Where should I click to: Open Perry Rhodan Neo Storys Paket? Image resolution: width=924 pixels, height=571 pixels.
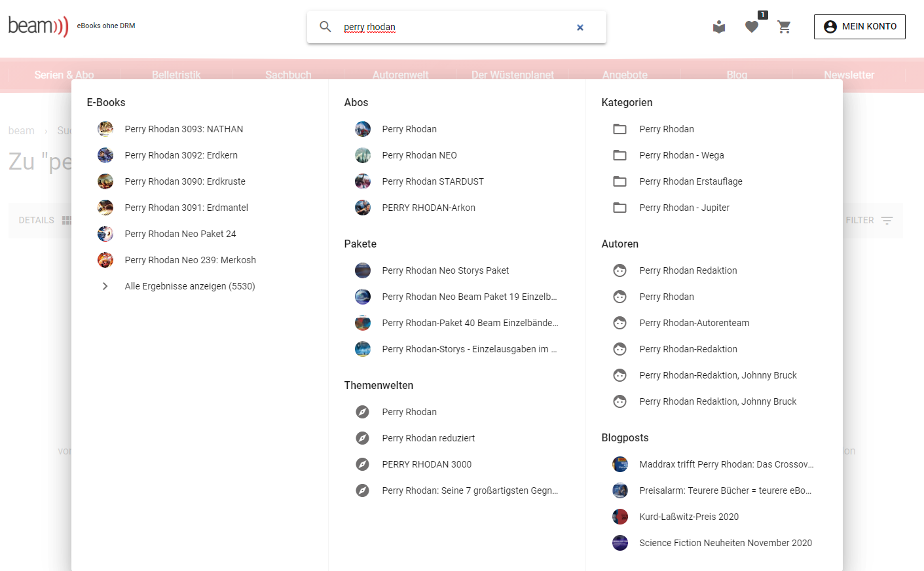point(445,270)
